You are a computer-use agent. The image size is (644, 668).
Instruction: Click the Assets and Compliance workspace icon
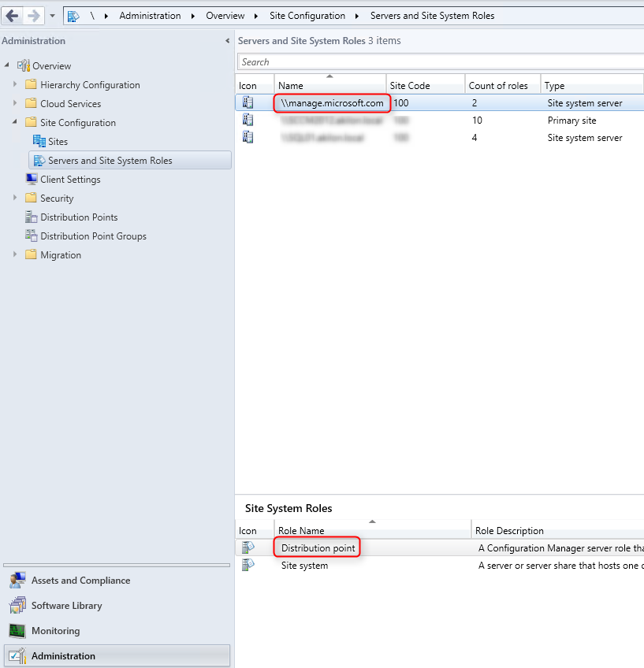(17, 581)
